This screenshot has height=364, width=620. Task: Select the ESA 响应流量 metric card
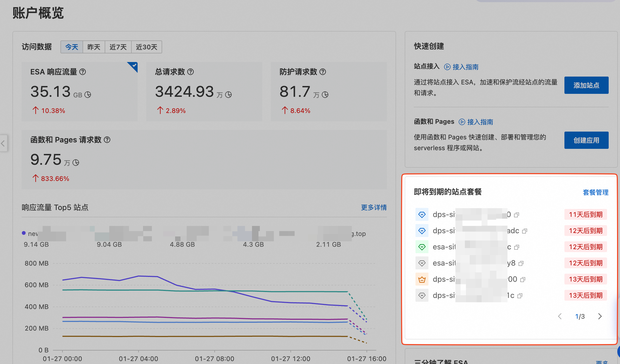tap(80, 92)
